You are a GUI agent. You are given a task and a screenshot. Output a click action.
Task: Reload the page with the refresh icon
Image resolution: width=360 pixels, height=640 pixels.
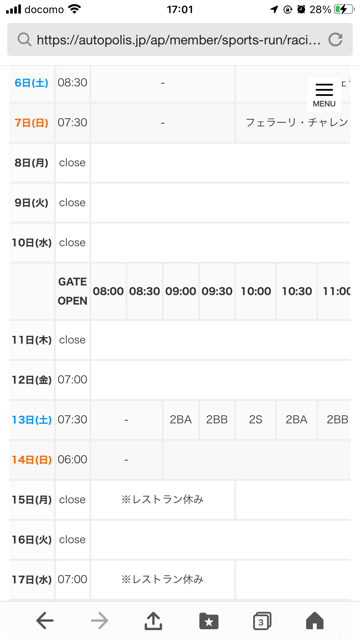coord(336,40)
